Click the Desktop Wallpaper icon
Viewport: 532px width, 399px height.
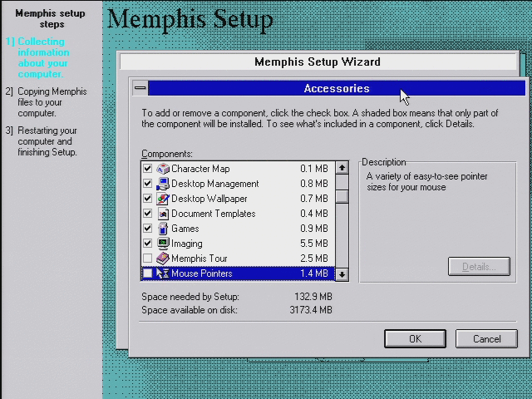coord(163,199)
